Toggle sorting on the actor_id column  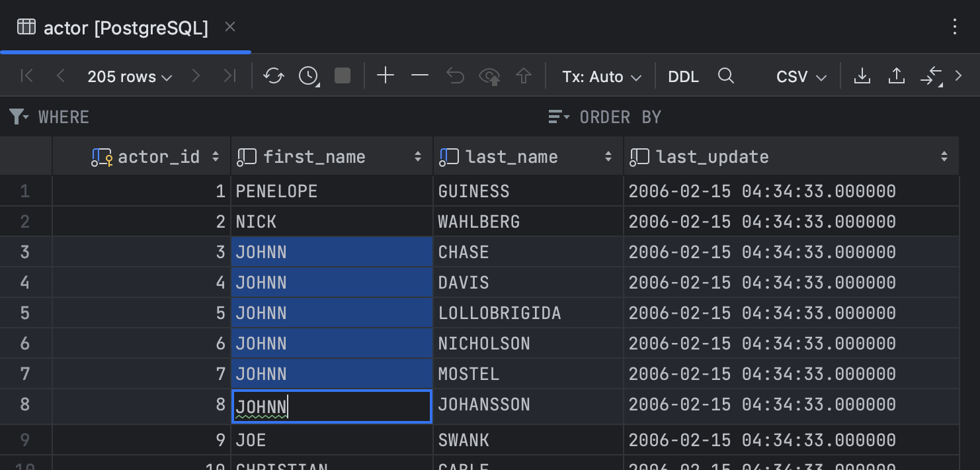(216, 156)
